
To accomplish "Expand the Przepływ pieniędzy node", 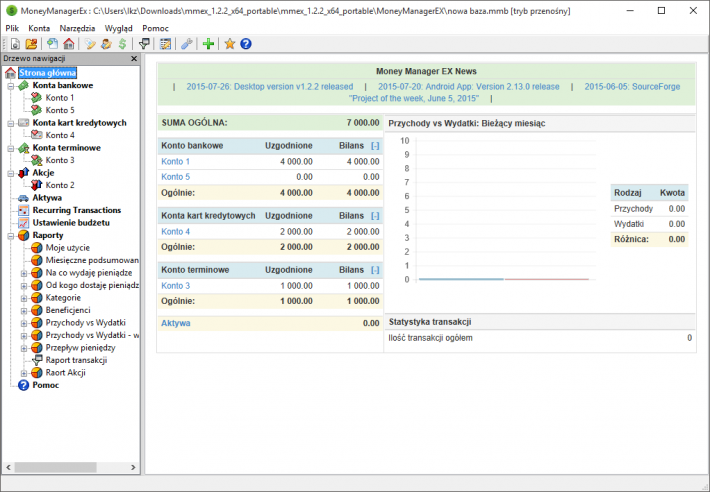I will coord(24,348).
